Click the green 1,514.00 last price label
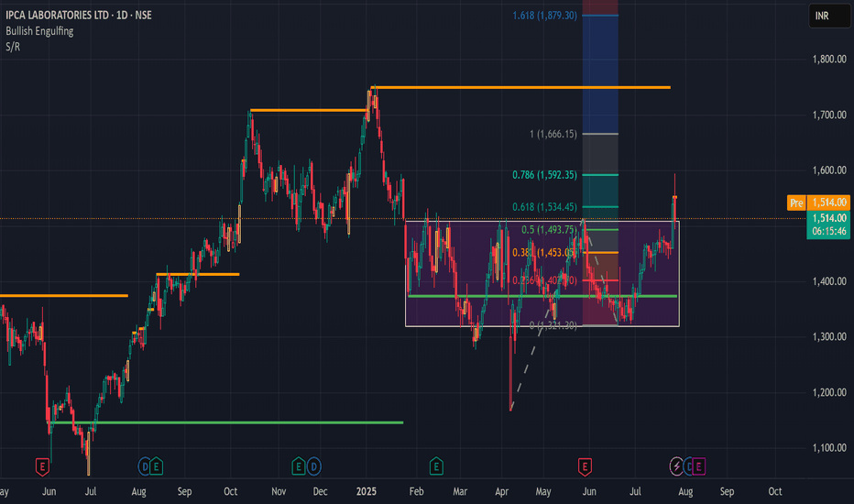854x504 pixels. [828, 218]
